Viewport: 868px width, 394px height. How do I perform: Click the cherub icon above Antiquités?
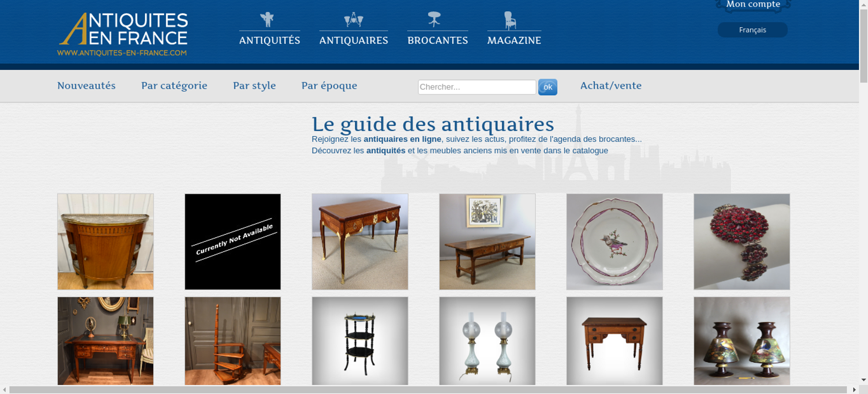[267, 20]
